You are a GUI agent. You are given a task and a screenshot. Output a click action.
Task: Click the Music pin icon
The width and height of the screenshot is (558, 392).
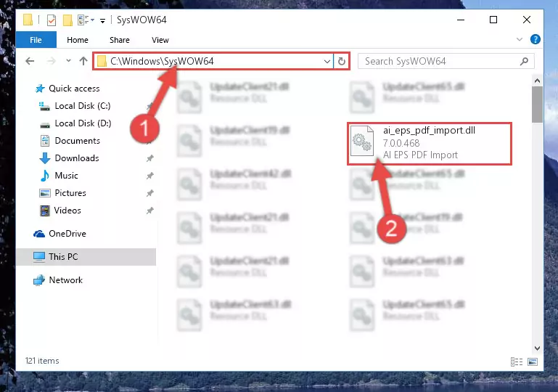[x=149, y=176]
